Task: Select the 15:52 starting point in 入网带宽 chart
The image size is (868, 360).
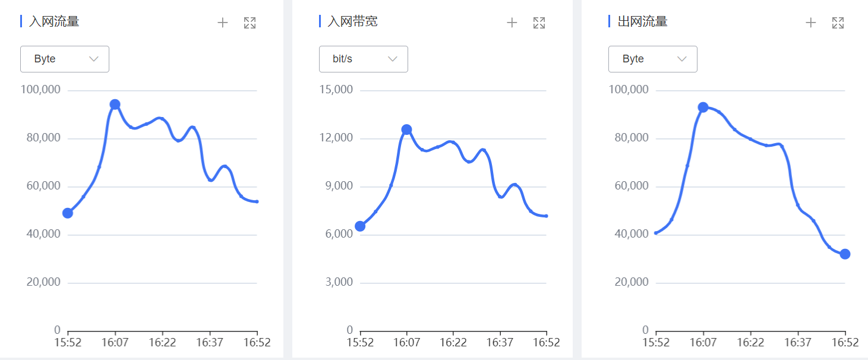Action: [360, 226]
